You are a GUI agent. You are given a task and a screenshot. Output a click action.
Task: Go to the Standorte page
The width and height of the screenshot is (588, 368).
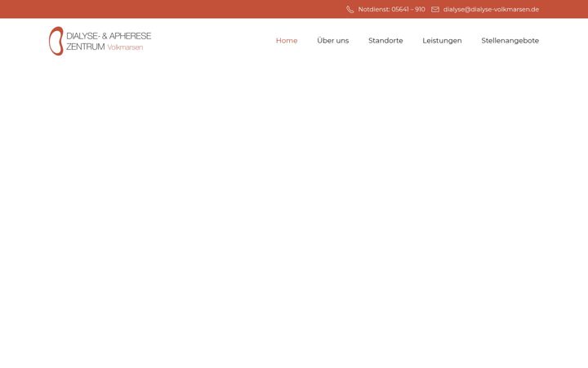[x=385, y=41]
